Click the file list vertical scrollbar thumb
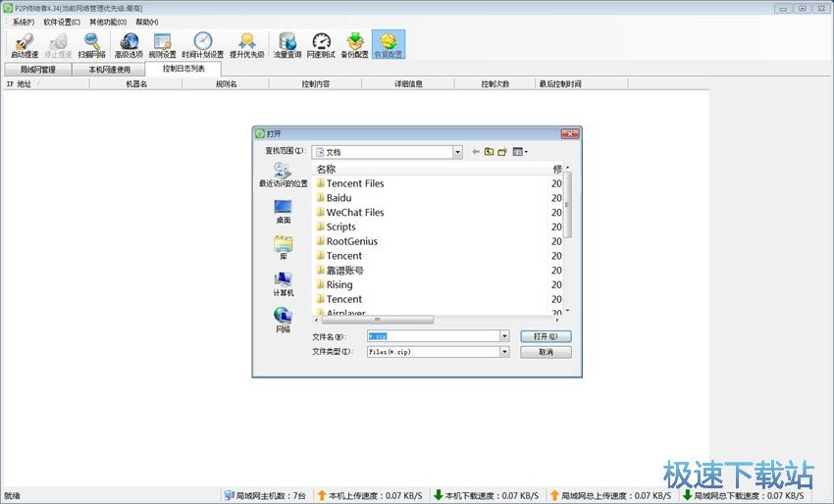 coord(567,205)
